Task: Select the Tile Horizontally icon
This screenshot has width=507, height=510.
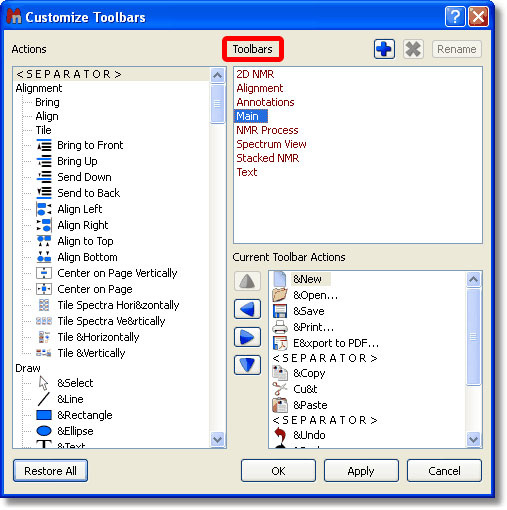Action: pos(44,337)
